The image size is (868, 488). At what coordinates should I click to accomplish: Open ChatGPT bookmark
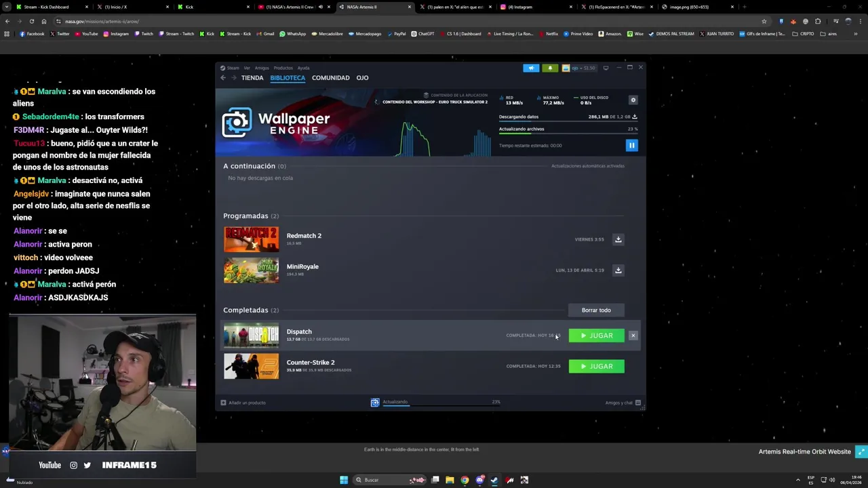point(423,34)
